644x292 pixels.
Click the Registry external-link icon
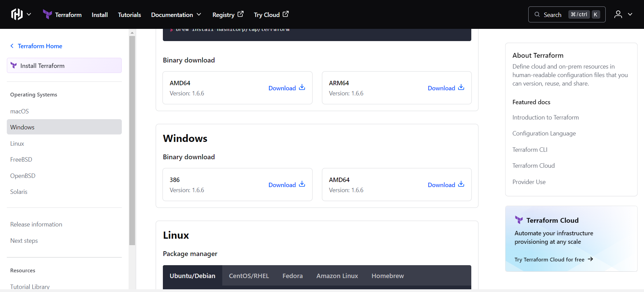pyautogui.click(x=241, y=14)
